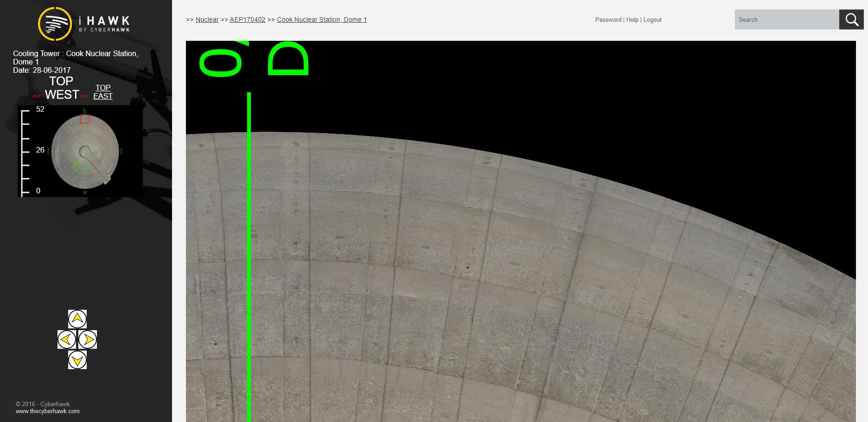Click the 0 mark on the height scale
868x422 pixels.
38,191
